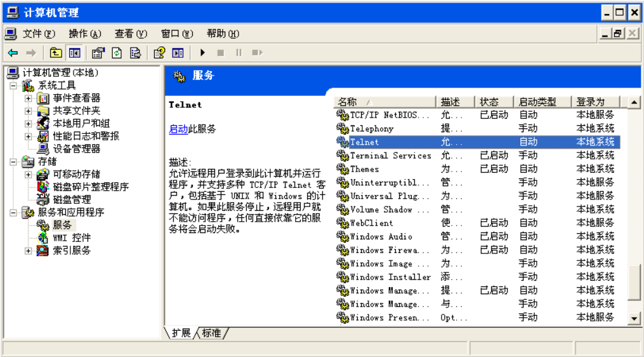The image size is (644, 357).
Task: Open 设备管理器 in the tree
Action: click(x=76, y=149)
